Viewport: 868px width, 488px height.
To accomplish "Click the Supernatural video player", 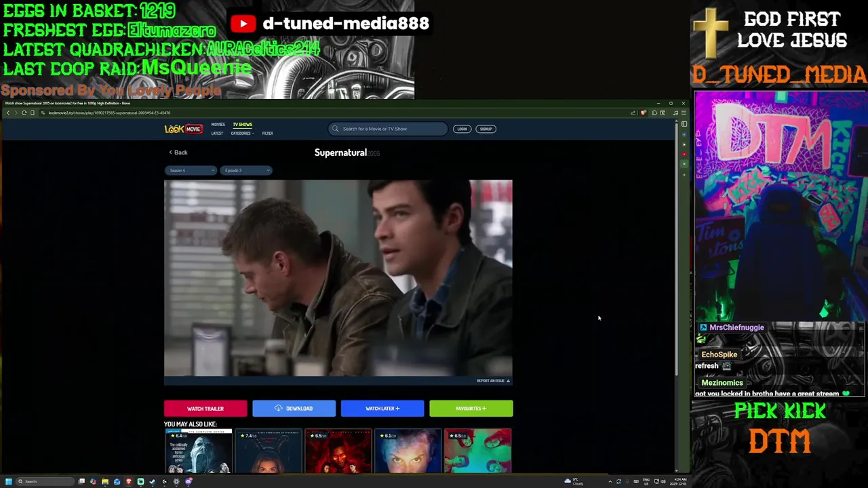I will coord(338,278).
